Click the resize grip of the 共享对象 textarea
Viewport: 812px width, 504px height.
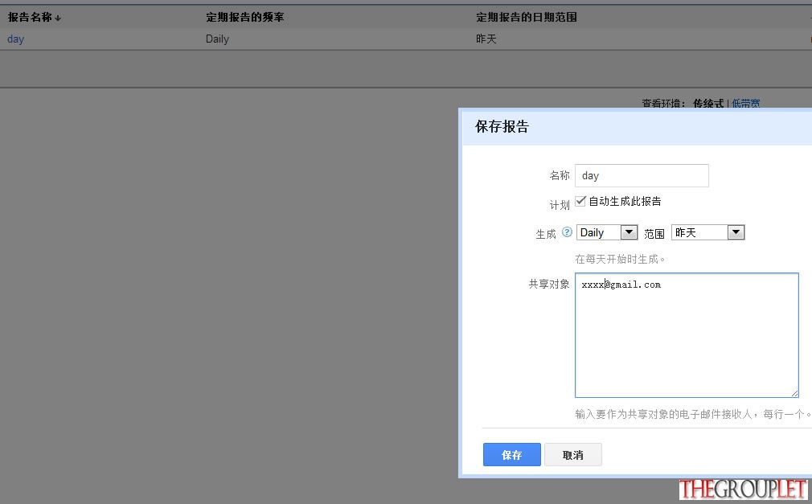tap(794, 394)
